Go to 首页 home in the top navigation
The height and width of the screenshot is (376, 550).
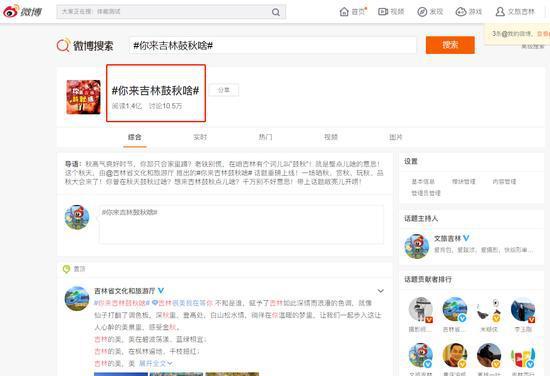point(353,12)
